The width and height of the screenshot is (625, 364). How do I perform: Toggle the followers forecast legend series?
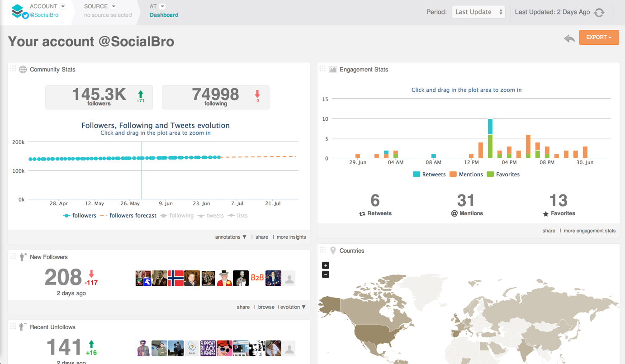pos(128,216)
